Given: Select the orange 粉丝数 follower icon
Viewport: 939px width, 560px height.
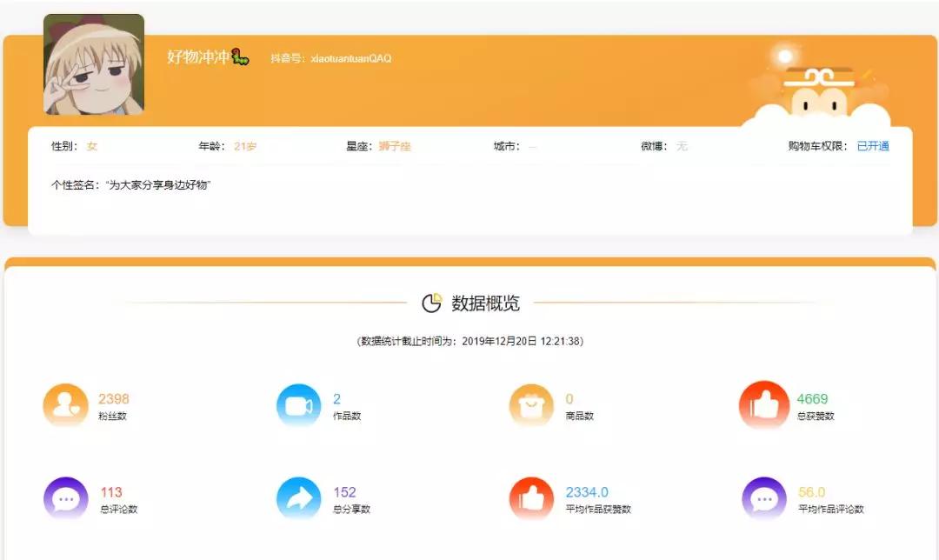Looking at the screenshot, I should [65, 405].
